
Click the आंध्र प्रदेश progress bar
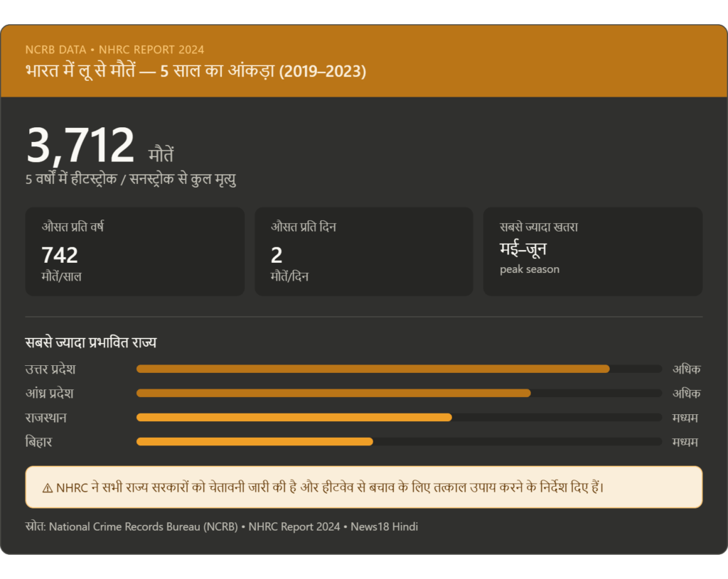398,393
